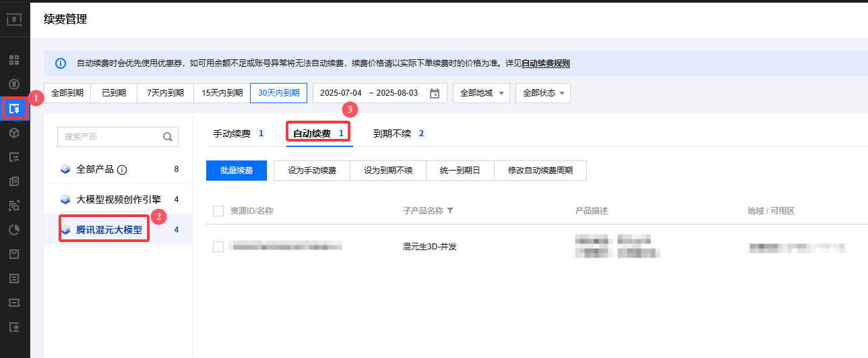Open the sidebar icon below the cube

(14, 157)
